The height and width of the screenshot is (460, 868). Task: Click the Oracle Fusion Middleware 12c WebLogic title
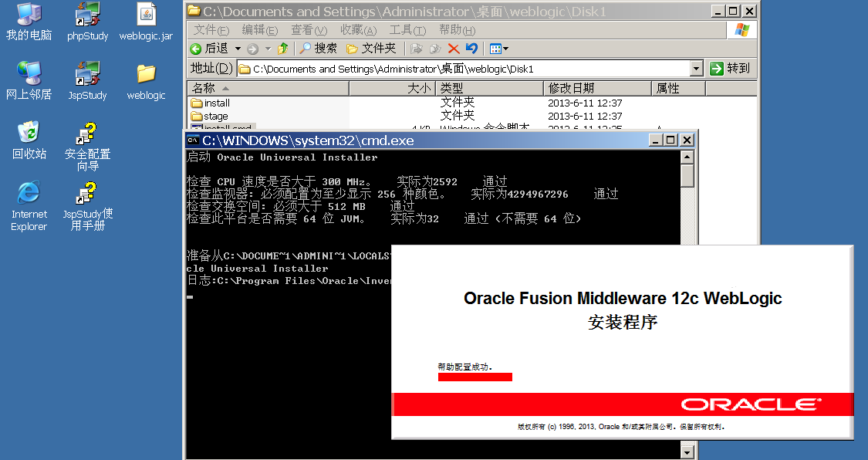(623, 299)
